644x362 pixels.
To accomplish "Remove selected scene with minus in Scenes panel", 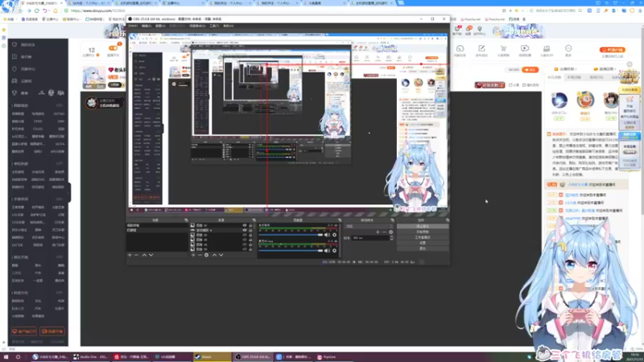I will pyautogui.click(x=137, y=255).
